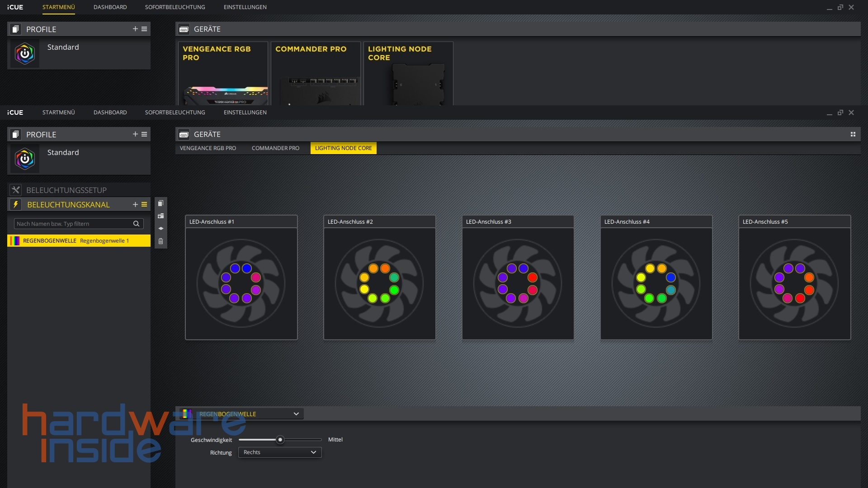
Task: Click the copy lighting effect icon
Action: [160, 203]
